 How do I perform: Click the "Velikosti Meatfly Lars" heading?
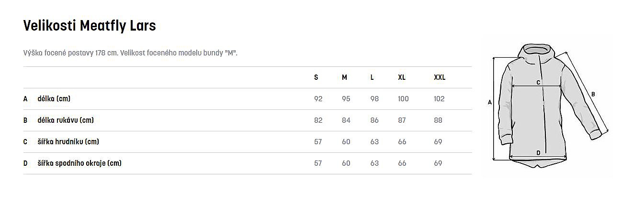coord(90,26)
